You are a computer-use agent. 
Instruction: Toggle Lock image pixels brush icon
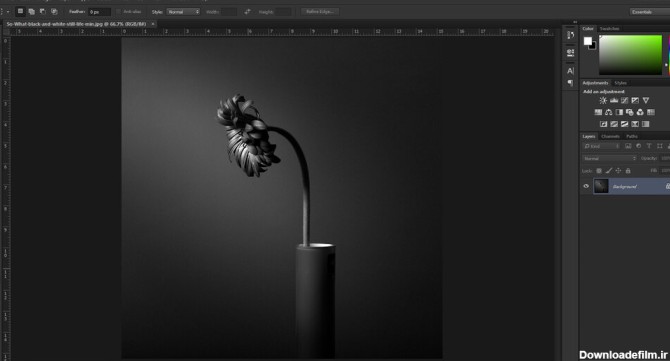pos(608,171)
